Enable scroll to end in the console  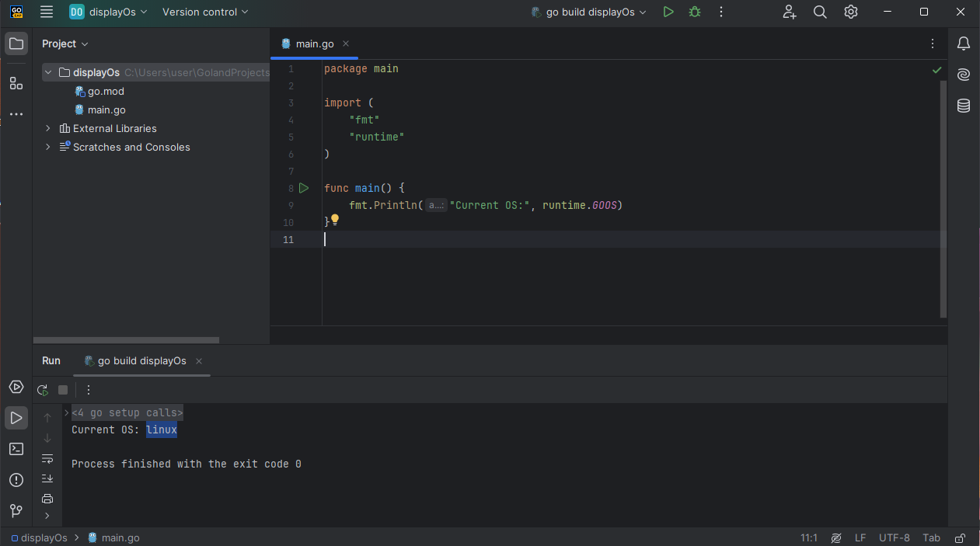[47, 478]
